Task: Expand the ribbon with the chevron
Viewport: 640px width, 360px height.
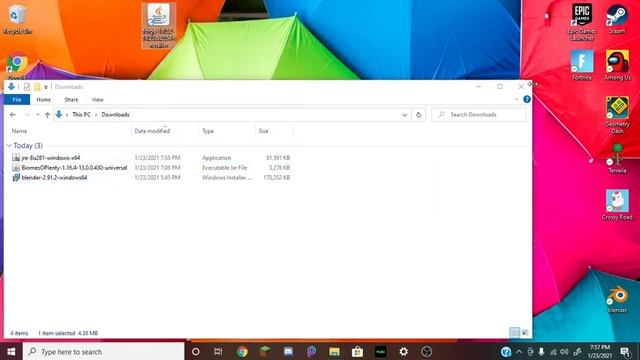Action: 516,99
